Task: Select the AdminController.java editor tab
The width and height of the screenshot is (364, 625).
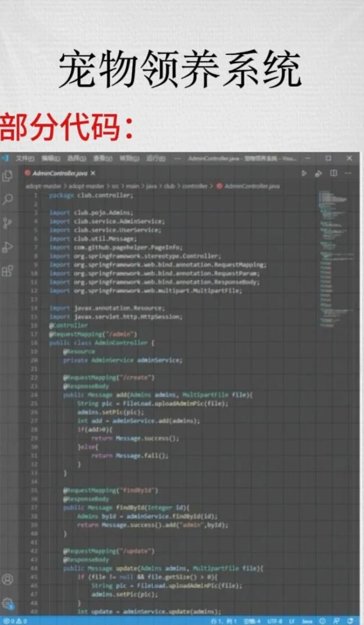Action: [x=60, y=173]
